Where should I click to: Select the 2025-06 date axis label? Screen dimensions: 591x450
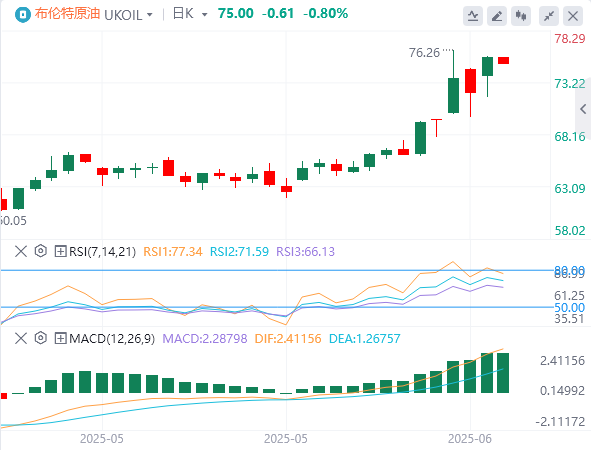[470, 439]
